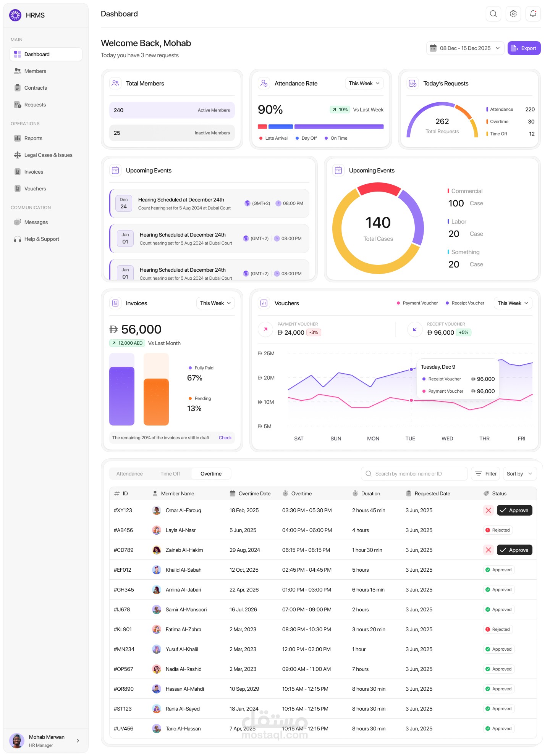
Task: Approve Zainab Al-Hakim's overtime request
Action: (x=514, y=550)
